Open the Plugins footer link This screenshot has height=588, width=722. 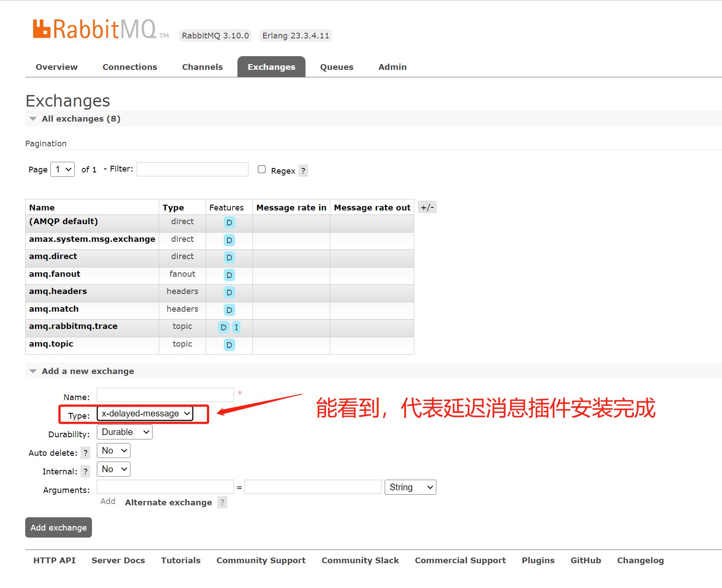(538, 560)
